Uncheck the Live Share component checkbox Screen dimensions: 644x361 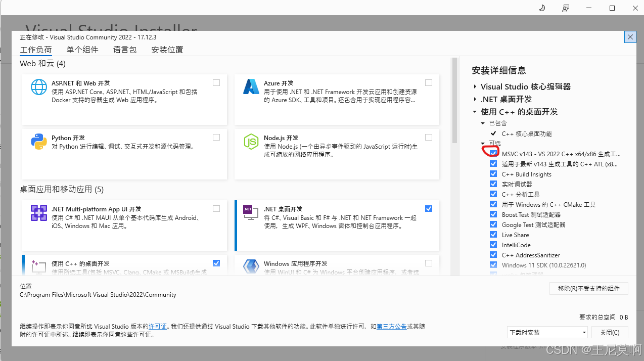click(493, 235)
